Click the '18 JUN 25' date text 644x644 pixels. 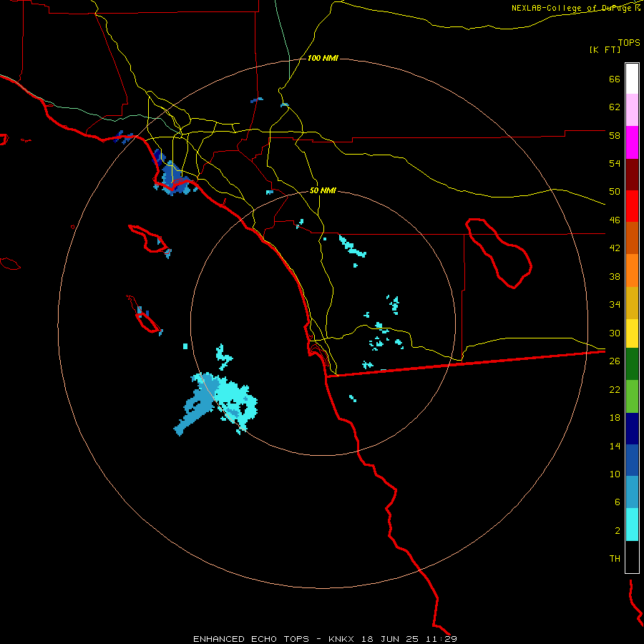[x=390, y=639]
